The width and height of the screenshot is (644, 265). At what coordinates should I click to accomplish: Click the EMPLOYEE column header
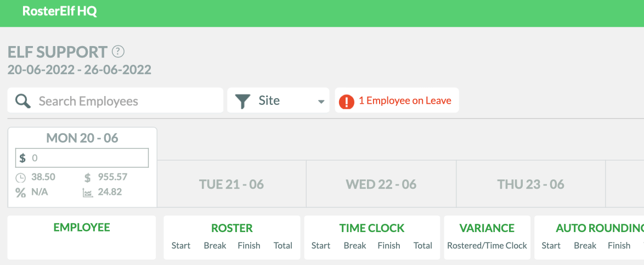[x=82, y=227]
